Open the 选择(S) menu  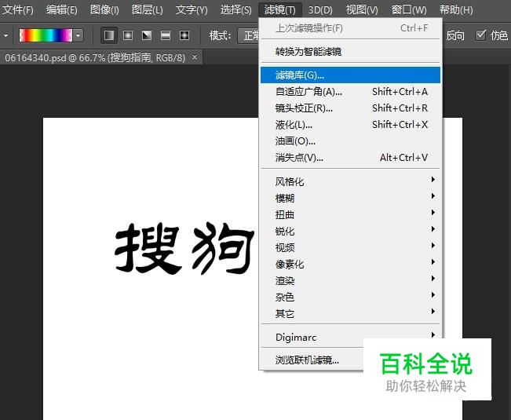click(x=235, y=9)
